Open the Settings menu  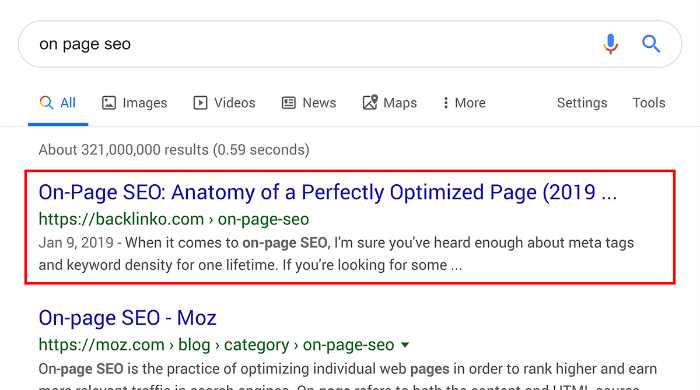tap(582, 103)
